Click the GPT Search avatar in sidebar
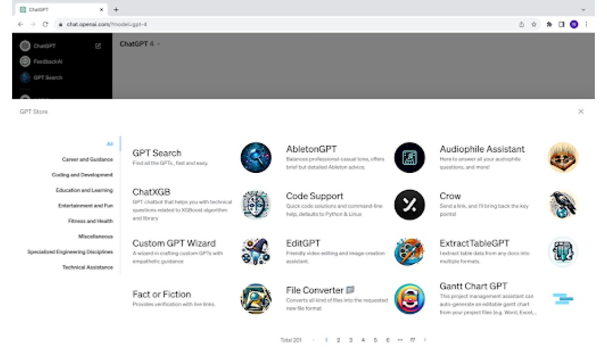This screenshot has width=607, height=364. (25, 78)
